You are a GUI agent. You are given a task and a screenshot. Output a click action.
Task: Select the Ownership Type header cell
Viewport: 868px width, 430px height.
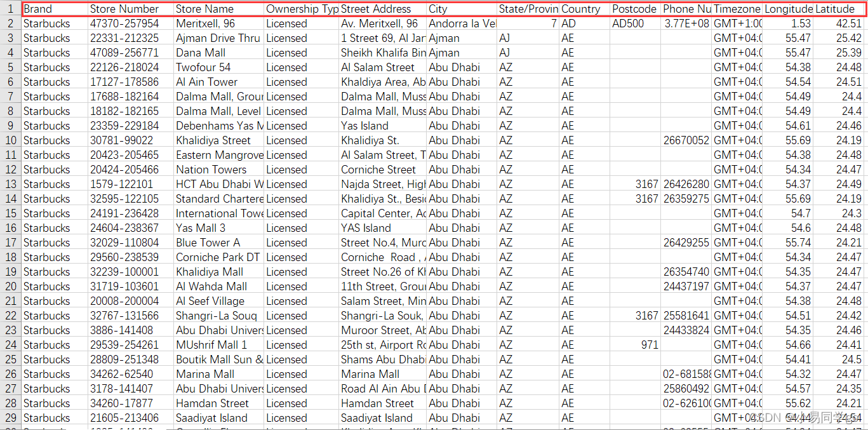[x=302, y=9]
